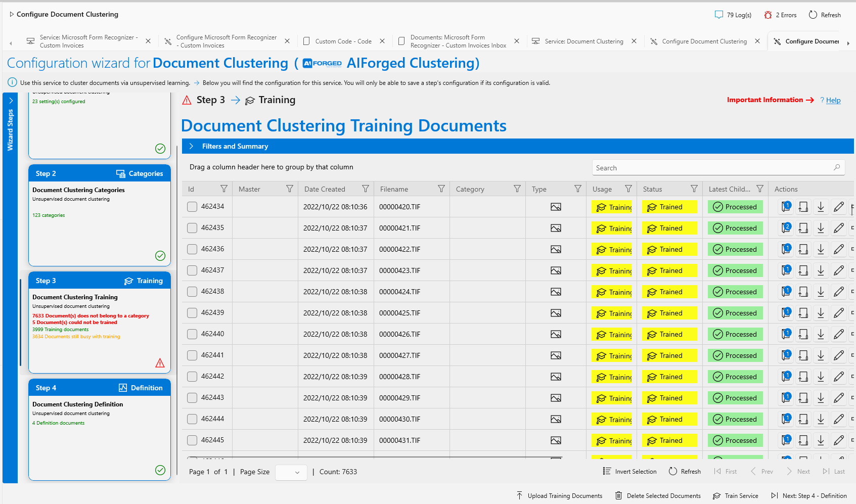This screenshot has width=856, height=504.
Task: Check the checkbox for document 462438
Action: (x=192, y=292)
